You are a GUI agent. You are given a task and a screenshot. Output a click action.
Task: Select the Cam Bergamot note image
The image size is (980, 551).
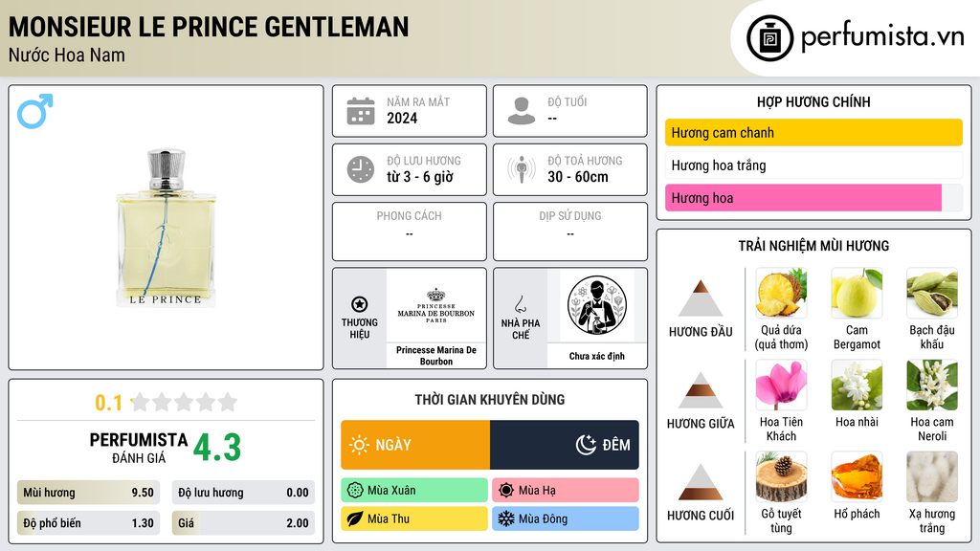pos(857,293)
